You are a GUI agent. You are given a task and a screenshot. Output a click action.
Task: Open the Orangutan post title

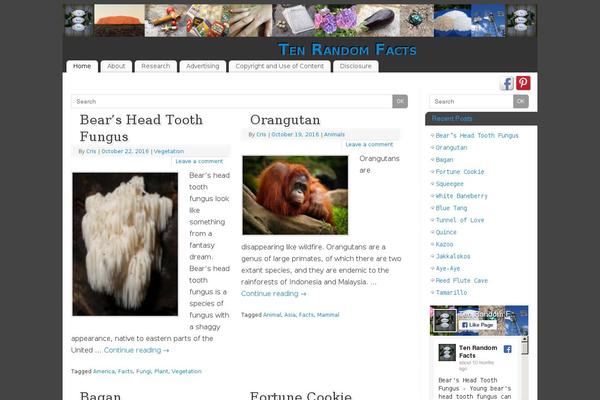click(285, 120)
